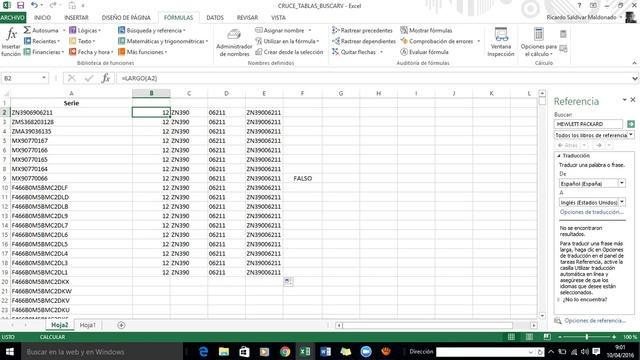The height and width of the screenshot is (360, 640).
Task: Click the horizontal scrollbar
Action: pyautogui.click(x=436, y=325)
